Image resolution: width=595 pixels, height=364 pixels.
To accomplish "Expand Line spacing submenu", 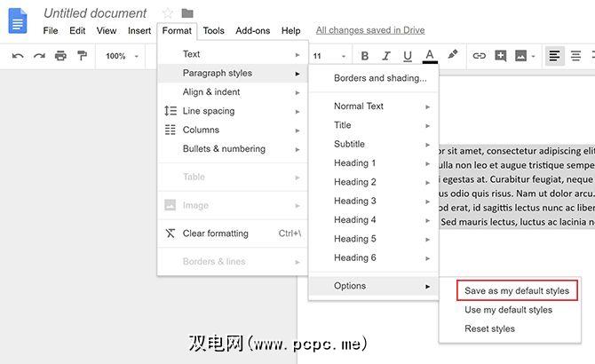I will 233,111.
